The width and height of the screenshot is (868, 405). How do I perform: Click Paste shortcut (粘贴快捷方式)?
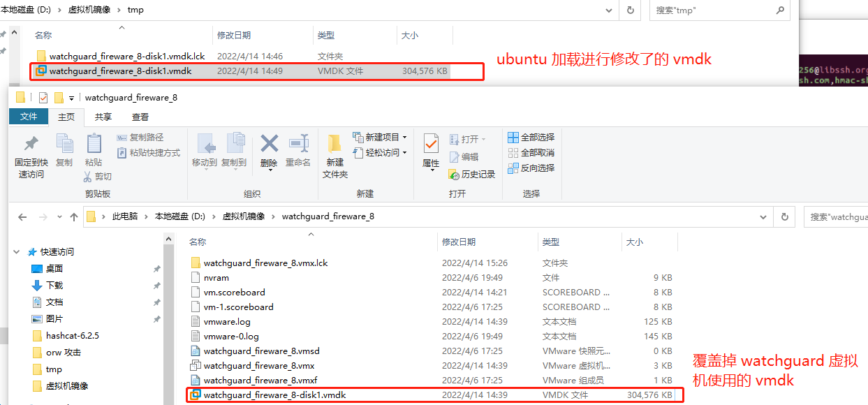(x=148, y=152)
